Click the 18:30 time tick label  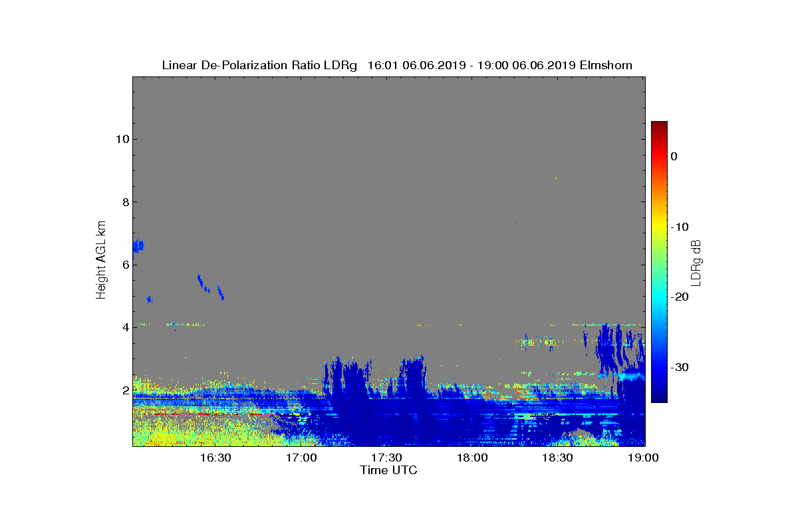[x=558, y=458]
